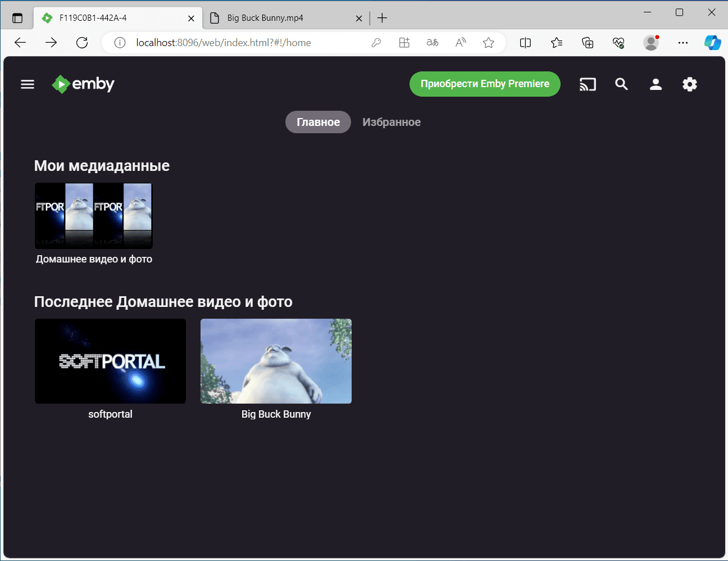728x561 pixels.
Task: Open Emby settings gear icon
Action: 690,84
